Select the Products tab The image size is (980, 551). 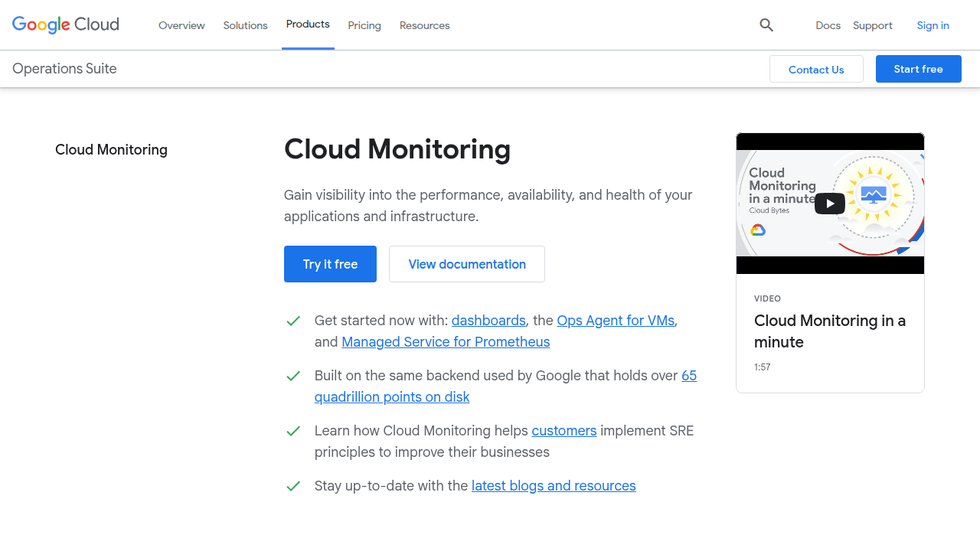point(308,24)
